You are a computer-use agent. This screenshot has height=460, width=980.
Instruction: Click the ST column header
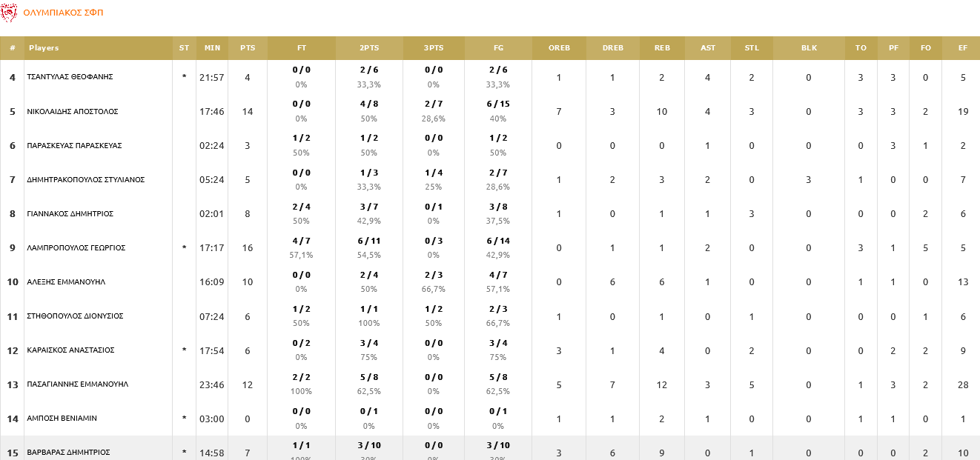pos(184,48)
